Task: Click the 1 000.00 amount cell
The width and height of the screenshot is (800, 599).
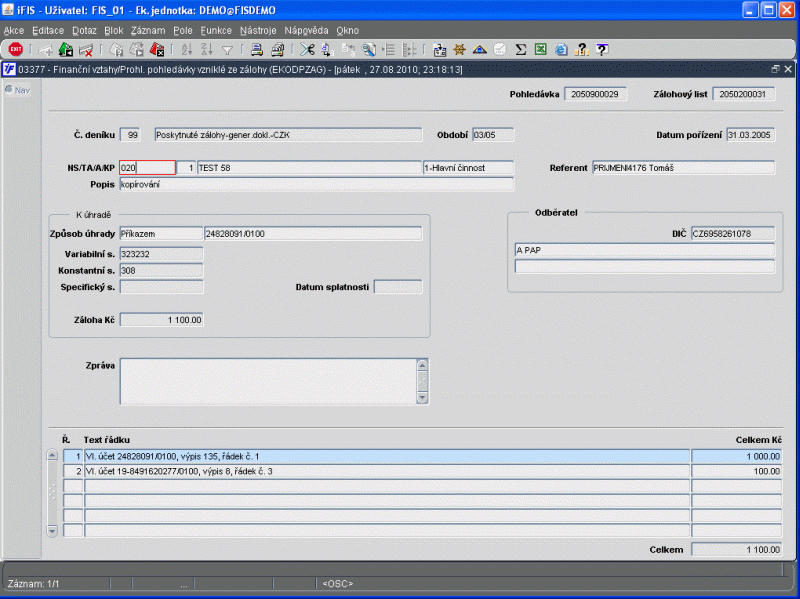Action: point(737,456)
